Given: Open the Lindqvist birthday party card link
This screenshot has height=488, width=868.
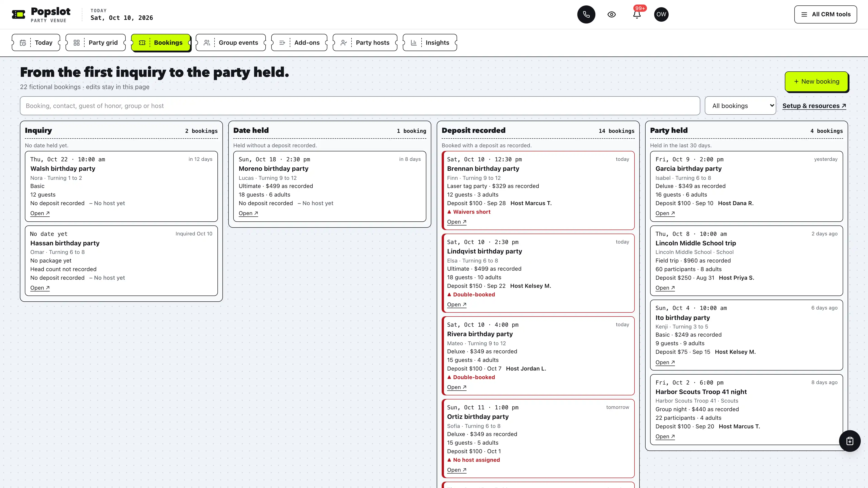Looking at the screenshot, I should 457,305.
